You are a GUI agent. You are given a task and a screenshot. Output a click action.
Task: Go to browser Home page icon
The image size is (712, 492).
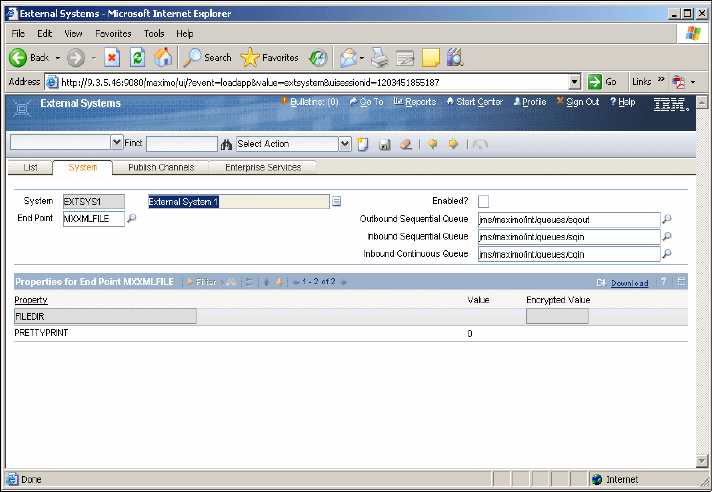(x=163, y=58)
